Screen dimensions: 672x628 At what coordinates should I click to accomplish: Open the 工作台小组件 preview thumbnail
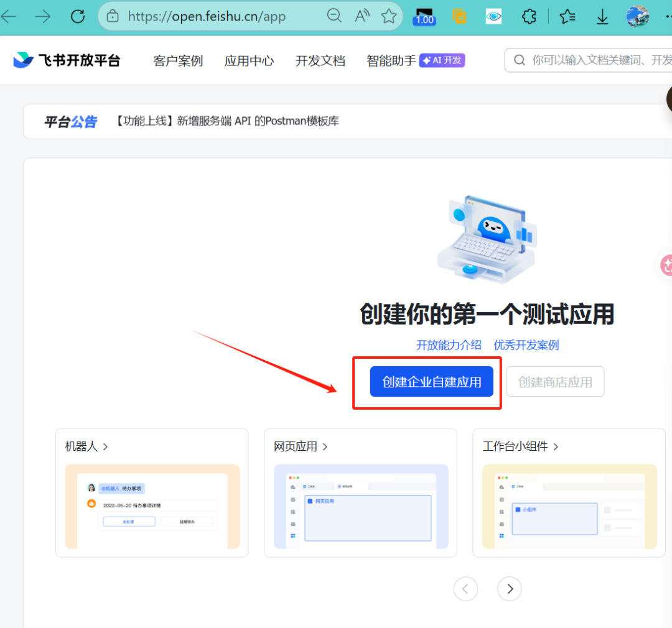click(x=569, y=506)
